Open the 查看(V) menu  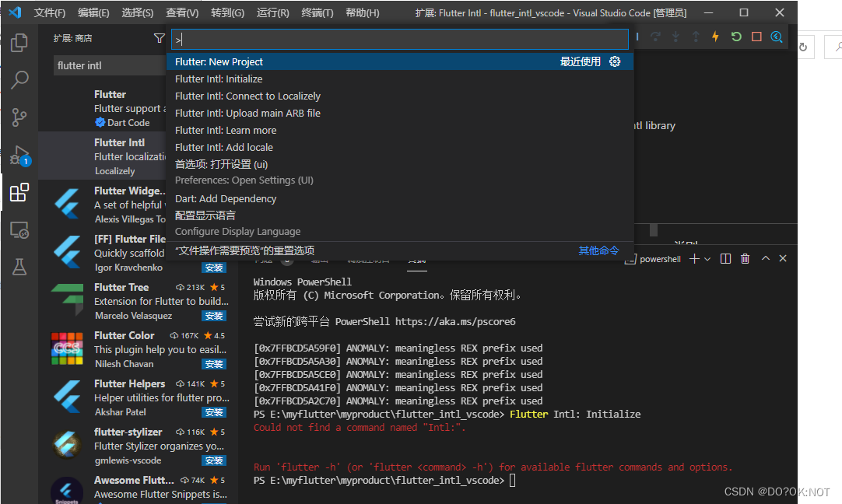(x=182, y=12)
